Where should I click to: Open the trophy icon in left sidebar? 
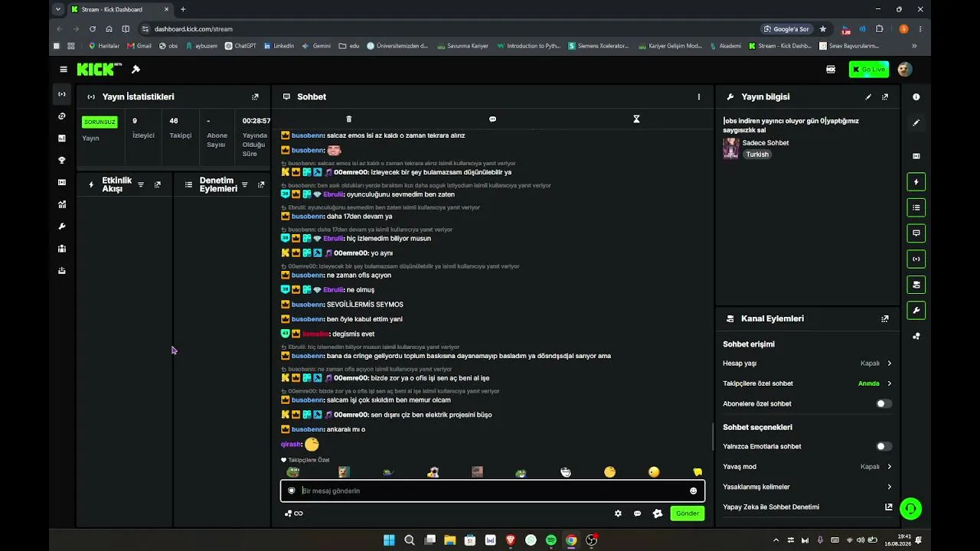(x=62, y=161)
